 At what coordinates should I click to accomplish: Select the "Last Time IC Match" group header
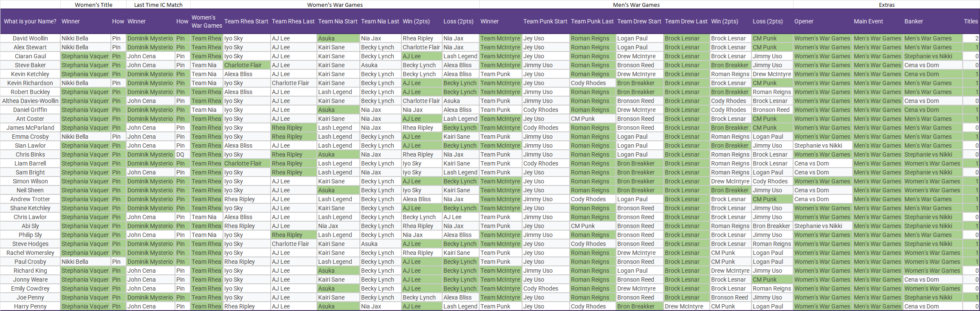(x=158, y=5)
